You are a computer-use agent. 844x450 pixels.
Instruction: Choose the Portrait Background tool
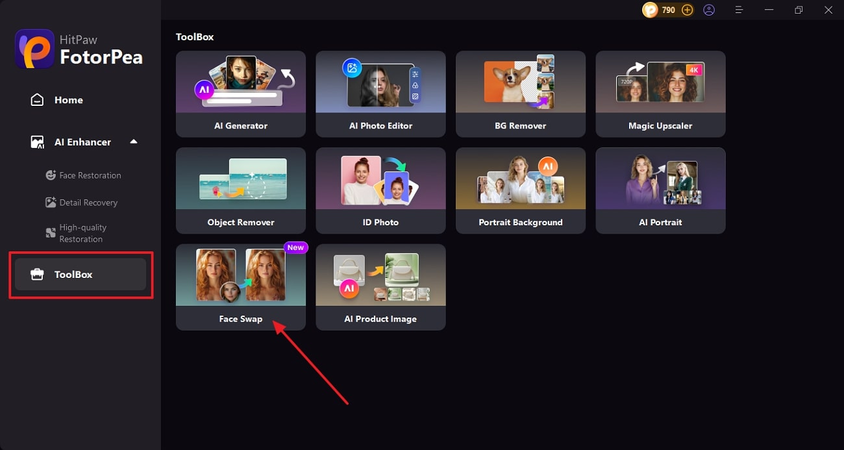tap(521, 191)
